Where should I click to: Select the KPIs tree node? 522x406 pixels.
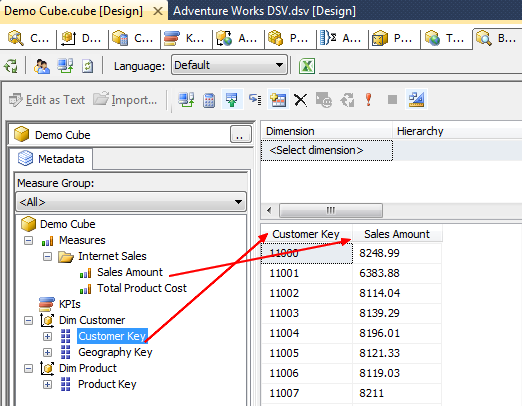[x=70, y=304]
